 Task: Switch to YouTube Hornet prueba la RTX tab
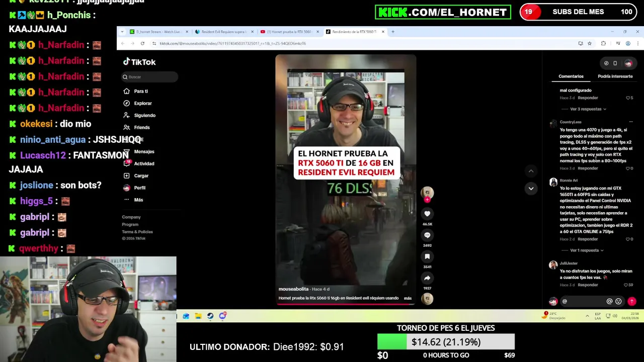tap(289, 32)
